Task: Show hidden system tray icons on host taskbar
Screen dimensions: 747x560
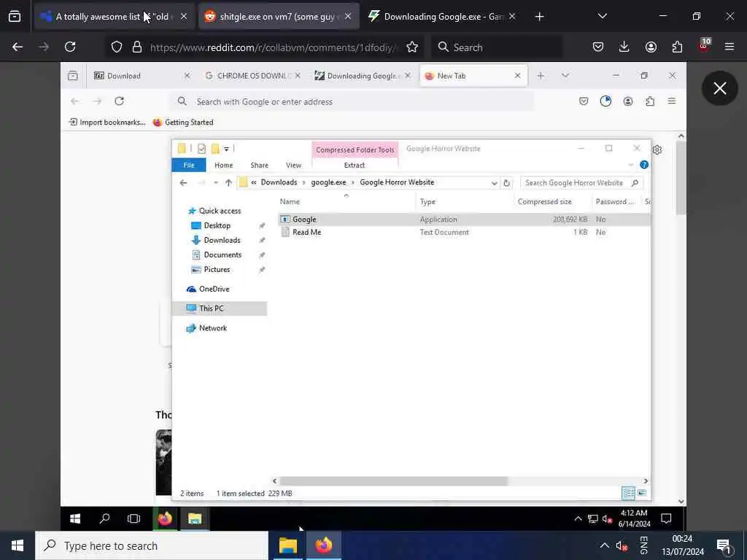Action: click(x=604, y=545)
